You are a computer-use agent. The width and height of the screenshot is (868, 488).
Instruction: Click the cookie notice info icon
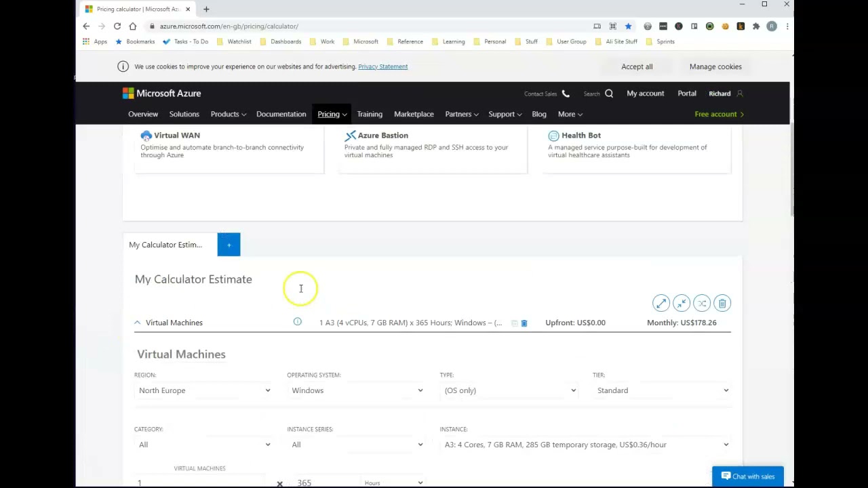(123, 66)
